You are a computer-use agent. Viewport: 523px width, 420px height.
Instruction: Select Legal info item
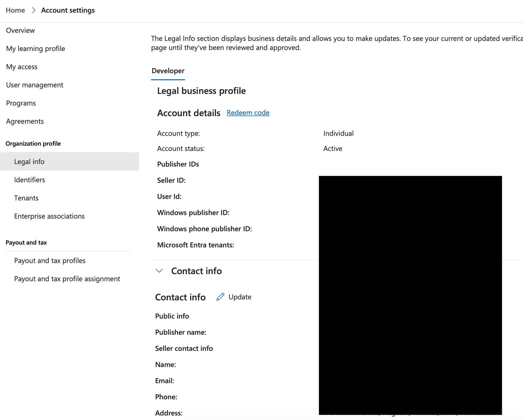tap(29, 162)
